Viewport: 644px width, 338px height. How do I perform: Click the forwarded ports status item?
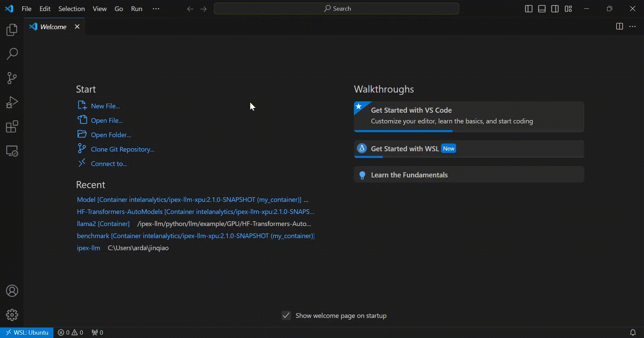tap(98, 333)
